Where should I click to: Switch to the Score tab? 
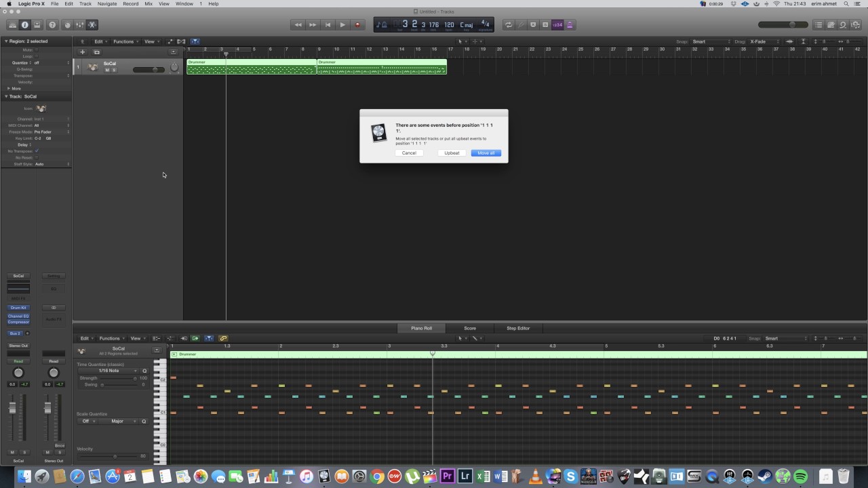click(x=470, y=328)
